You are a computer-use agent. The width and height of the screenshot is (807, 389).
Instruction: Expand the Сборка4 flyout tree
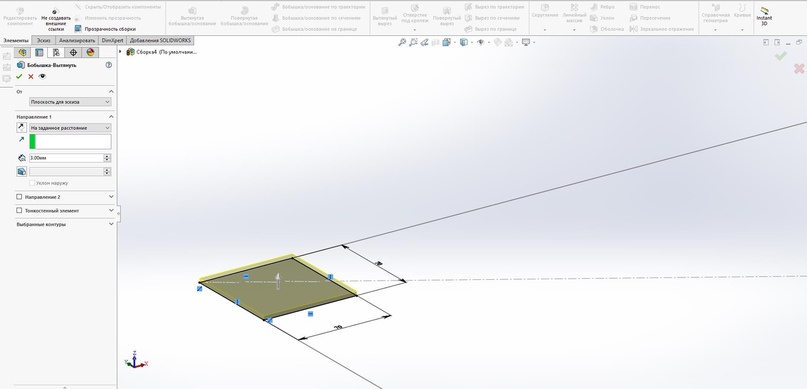120,51
